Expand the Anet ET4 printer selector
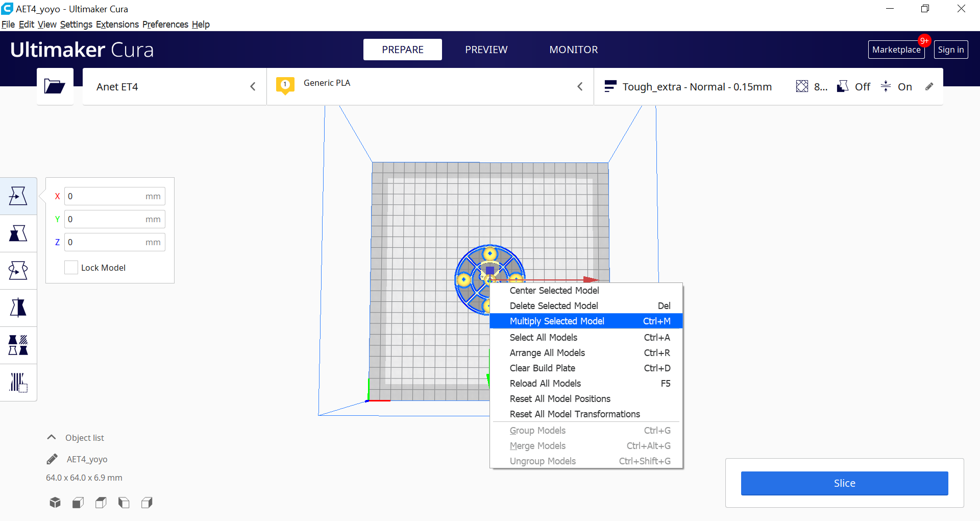The width and height of the screenshot is (980, 521). point(175,87)
